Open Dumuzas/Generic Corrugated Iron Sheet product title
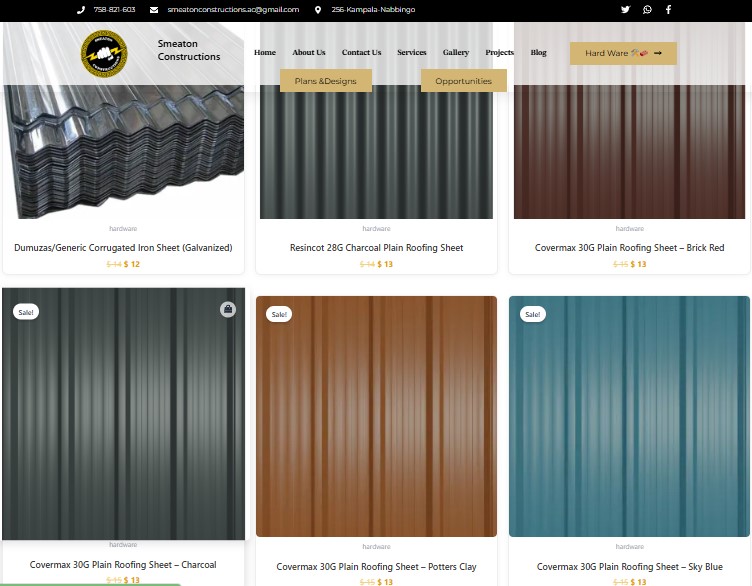Viewport: 752px width, 586px height. click(123, 247)
